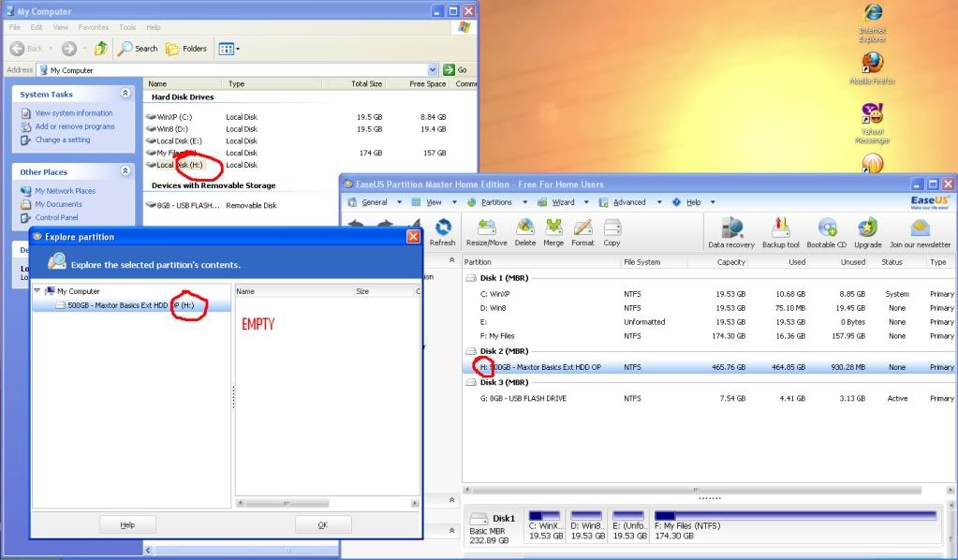Click the View system information link
958x560 pixels.
74,113
